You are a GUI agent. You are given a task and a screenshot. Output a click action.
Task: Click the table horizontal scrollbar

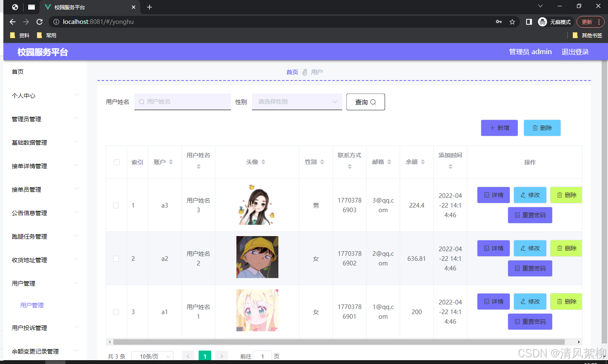pos(339,342)
